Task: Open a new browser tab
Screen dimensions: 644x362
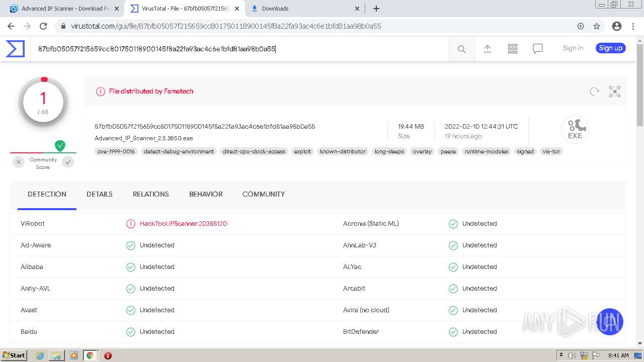Action: click(x=376, y=9)
